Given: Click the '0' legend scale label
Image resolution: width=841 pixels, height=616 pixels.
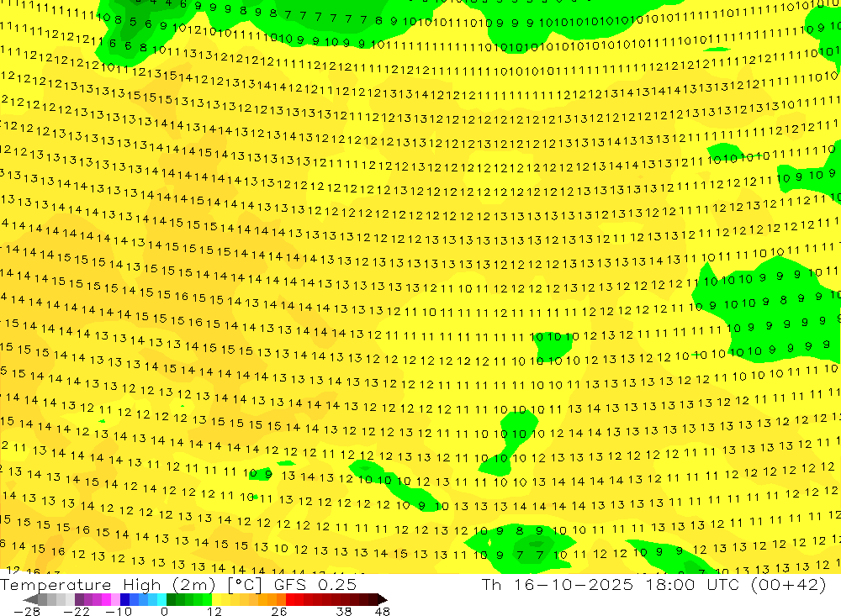Looking at the screenshot, I should pyautogui.click(x=165, y=611).
